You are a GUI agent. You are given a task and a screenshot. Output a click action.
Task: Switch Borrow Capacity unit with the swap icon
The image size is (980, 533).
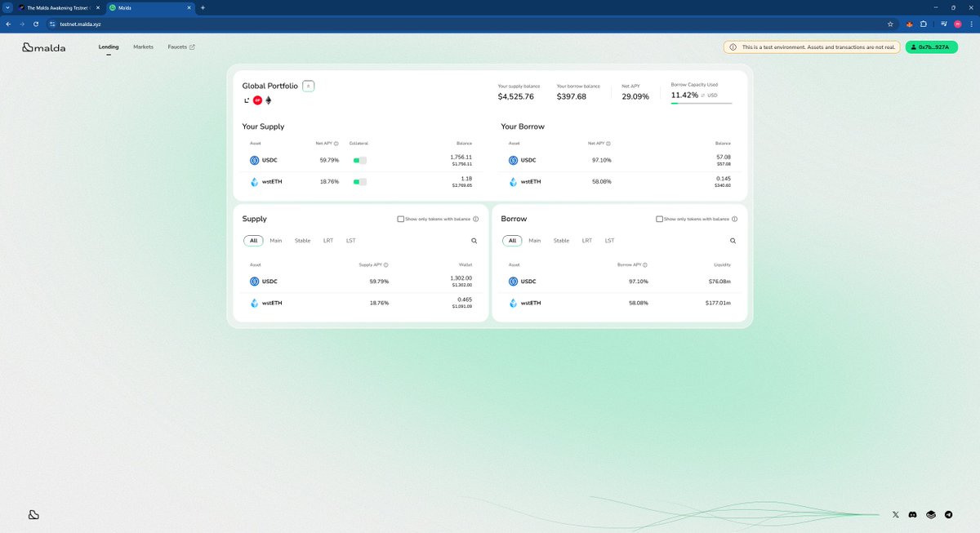[x=703, y=95]
